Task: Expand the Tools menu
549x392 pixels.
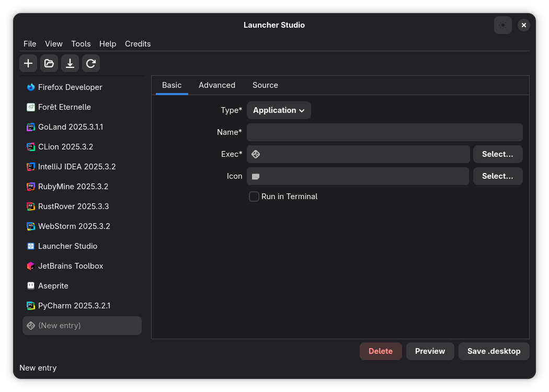Action: tap(81, 44)
